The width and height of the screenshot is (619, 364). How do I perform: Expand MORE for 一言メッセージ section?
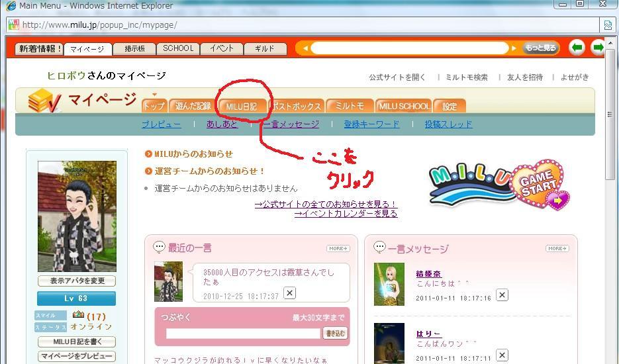[x=557, y=248]
